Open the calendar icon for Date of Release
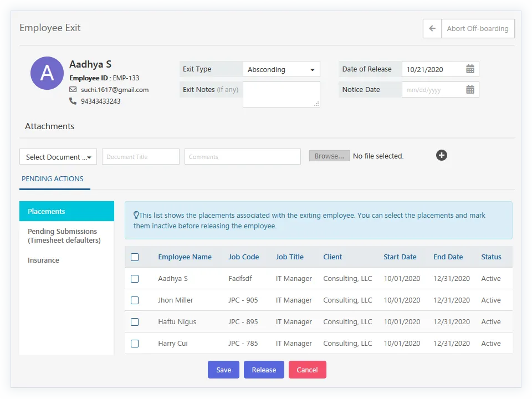Screen dimensions: 532x399 click(470, 69)
